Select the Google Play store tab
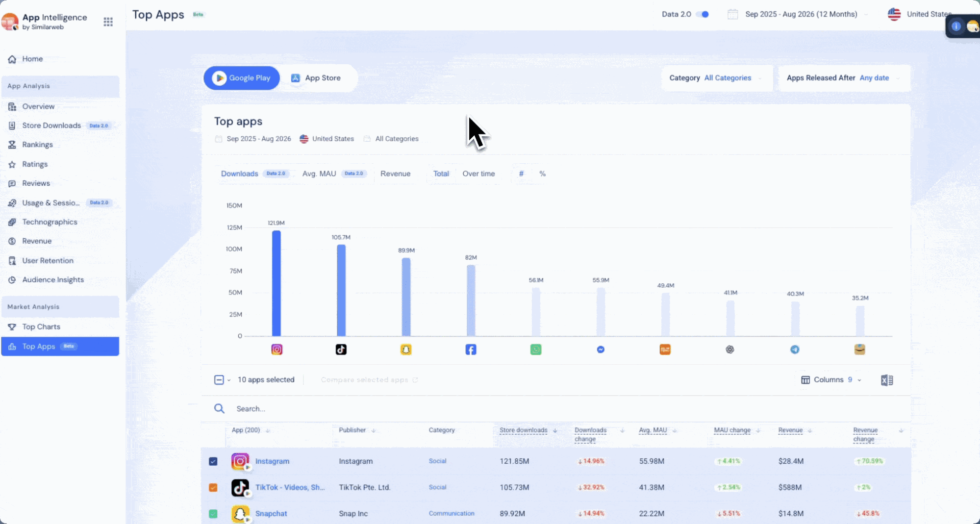This screenshot has height=524, width=980. coord(242,78)
